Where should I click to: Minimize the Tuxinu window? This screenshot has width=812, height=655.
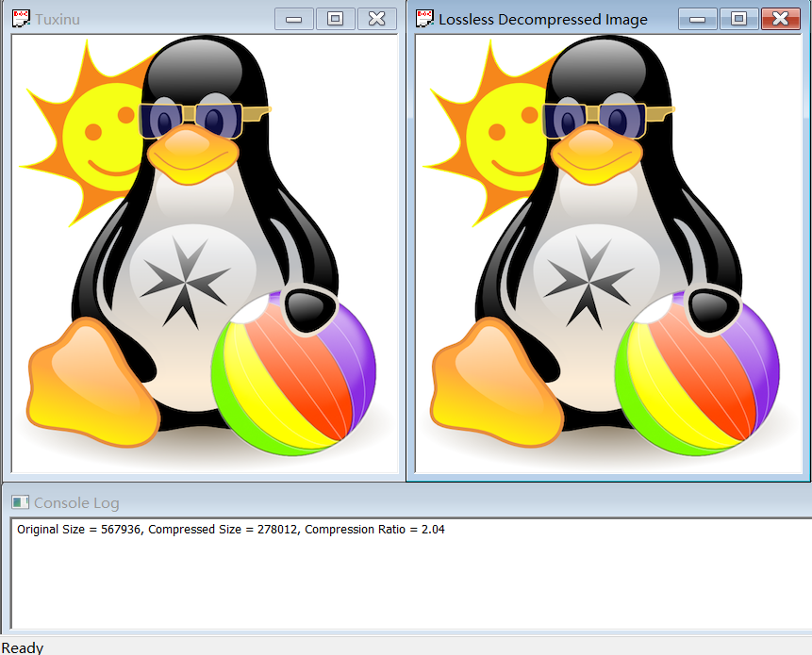(293, 19)
